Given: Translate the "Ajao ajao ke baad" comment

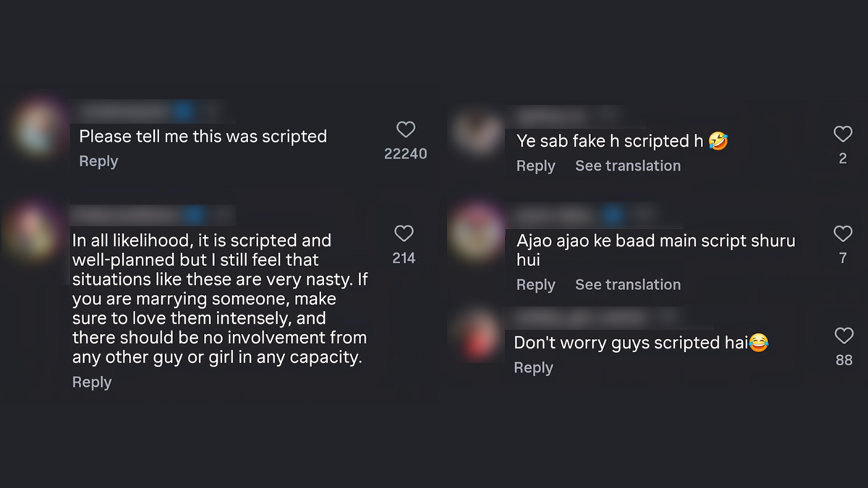Looking at the screenshot, I should click(x=628, y=284).
